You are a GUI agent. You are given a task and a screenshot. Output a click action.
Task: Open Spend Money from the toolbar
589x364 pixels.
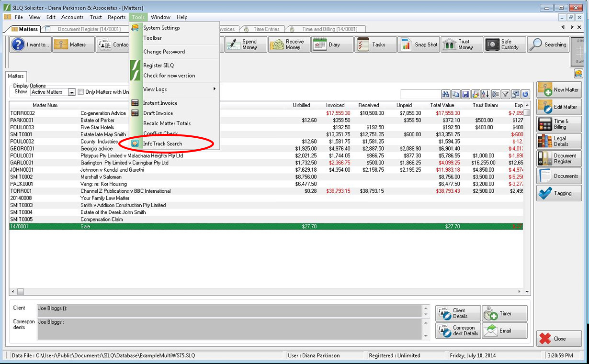pyautogui.click(x=246, y=44)
